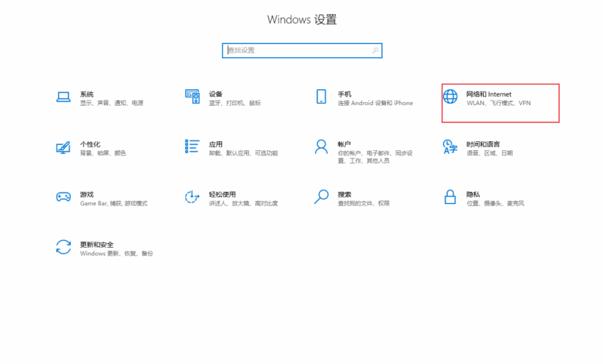The image size is (604, 364).
Task: Open 个性化 via its paintbrush icon
Action: tap(63, 147)
